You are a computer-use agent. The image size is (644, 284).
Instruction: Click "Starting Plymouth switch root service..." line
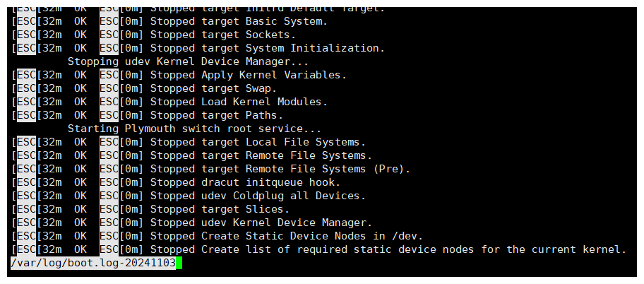pyautogui.click(x=194, y=129)
